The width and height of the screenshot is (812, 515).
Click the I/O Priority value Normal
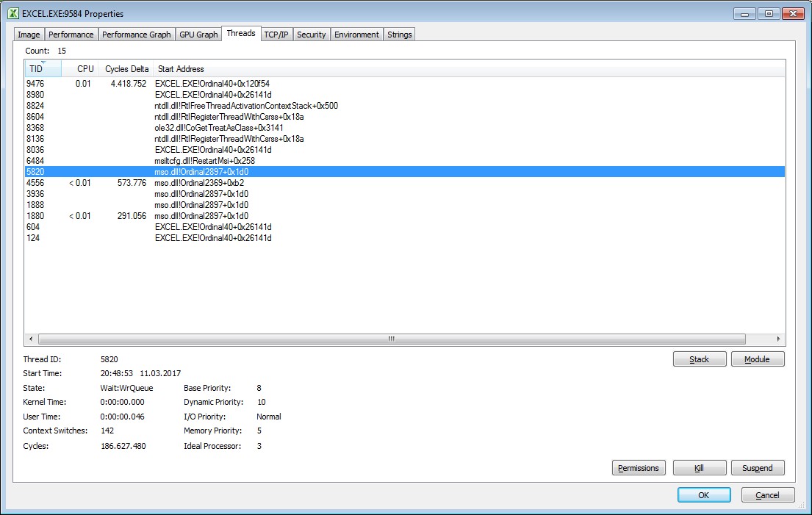pyautogui.click(x=269, y=417)
